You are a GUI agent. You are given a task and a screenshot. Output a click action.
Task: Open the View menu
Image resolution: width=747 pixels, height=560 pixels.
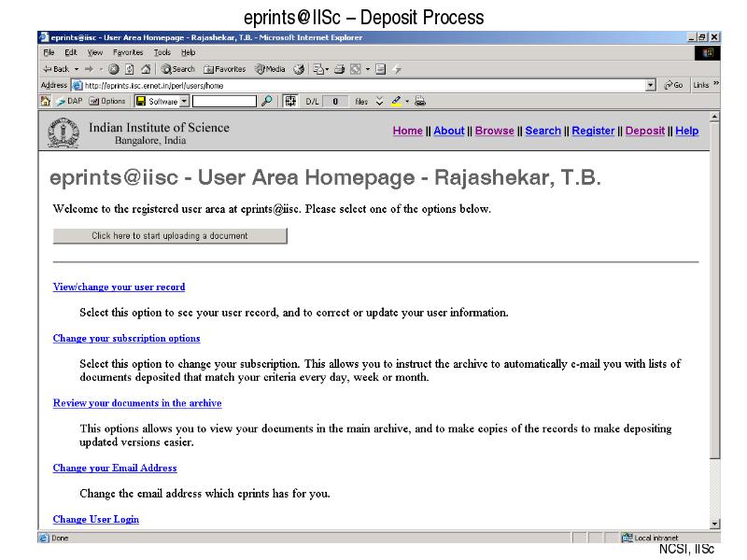(x=95, y=52)
